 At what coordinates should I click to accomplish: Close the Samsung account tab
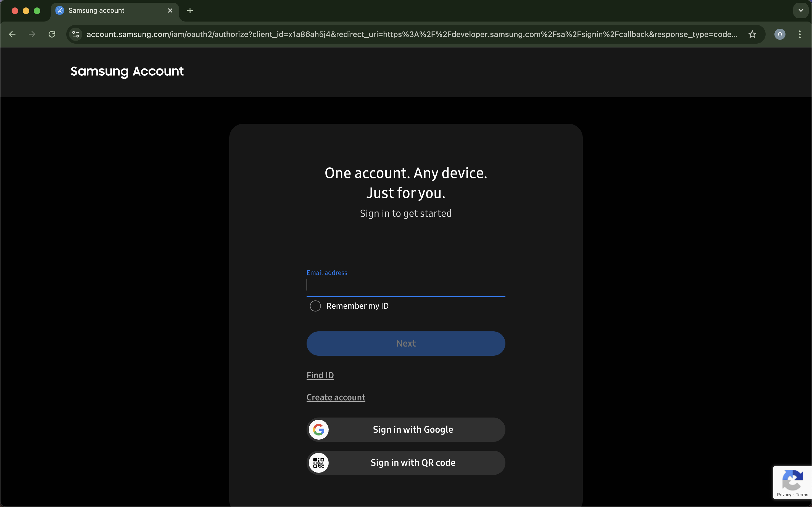(x=170, y=10)
